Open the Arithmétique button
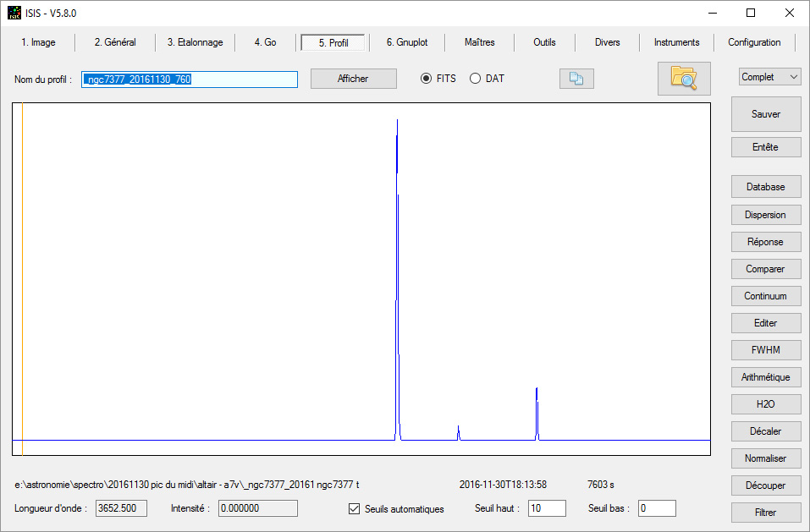 pyautogui.click(x=766, y=377)
